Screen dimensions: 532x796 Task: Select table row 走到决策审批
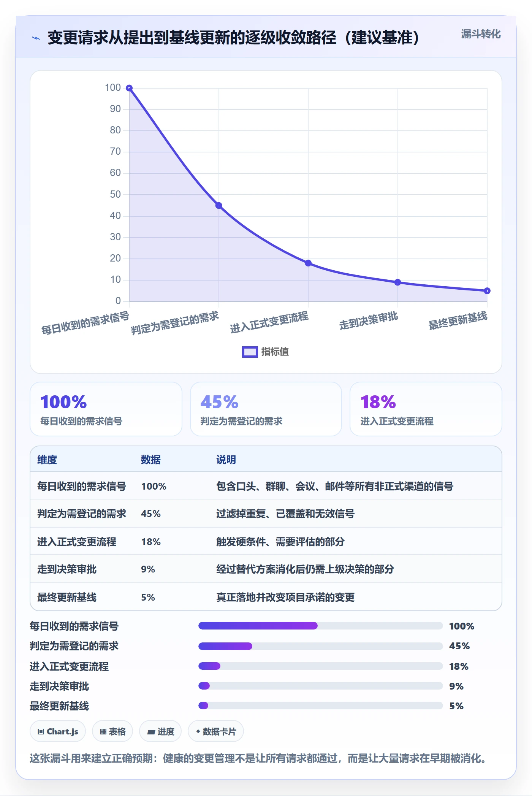click(266, 569)
